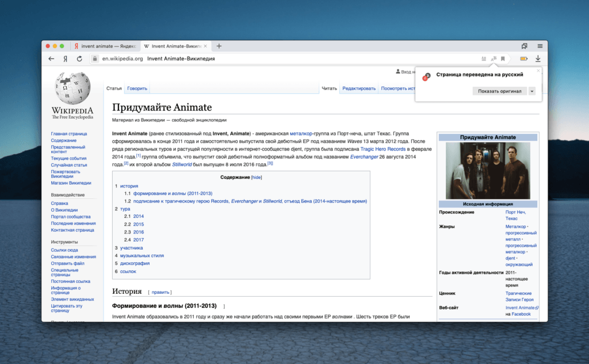
Task: Open Справка help link
Action: [x=59, y=203]
